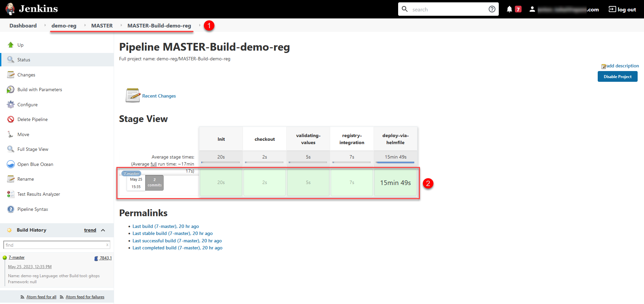644x304 pixels.
Task: Click the 7-master build badge in Stage View
Action: tap(131, 174)
